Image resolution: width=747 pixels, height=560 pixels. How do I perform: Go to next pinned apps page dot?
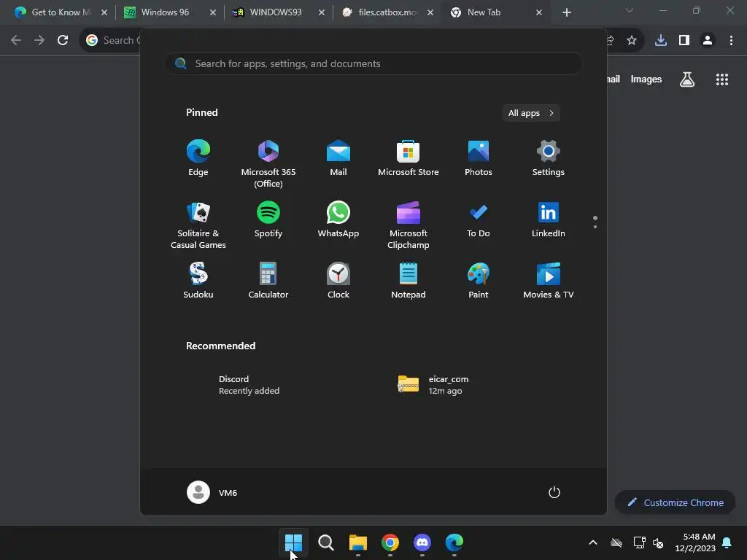click(595, 227)
